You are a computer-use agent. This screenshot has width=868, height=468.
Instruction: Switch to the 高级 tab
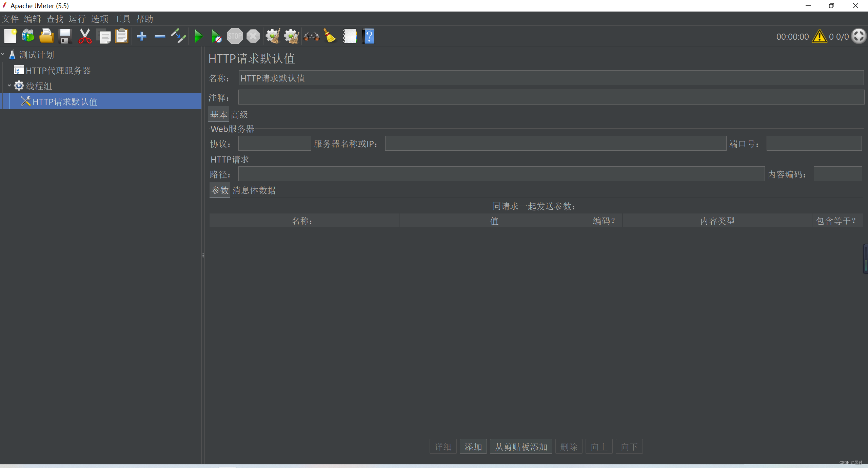[239, 115]
